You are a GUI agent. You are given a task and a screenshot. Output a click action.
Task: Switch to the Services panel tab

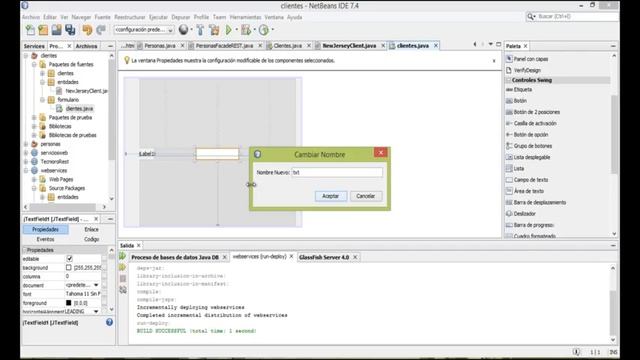pyautogui.click(x=34, y=46)
